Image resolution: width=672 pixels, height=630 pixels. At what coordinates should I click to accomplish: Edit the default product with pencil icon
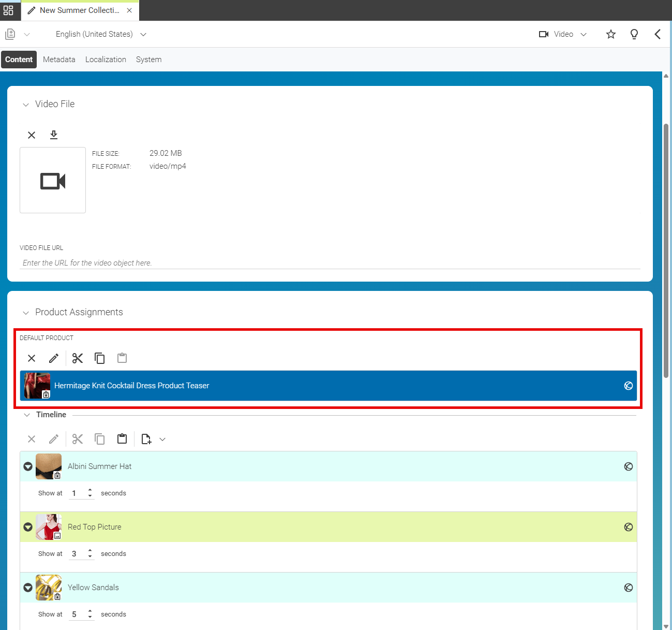click(x=54, y=358)
